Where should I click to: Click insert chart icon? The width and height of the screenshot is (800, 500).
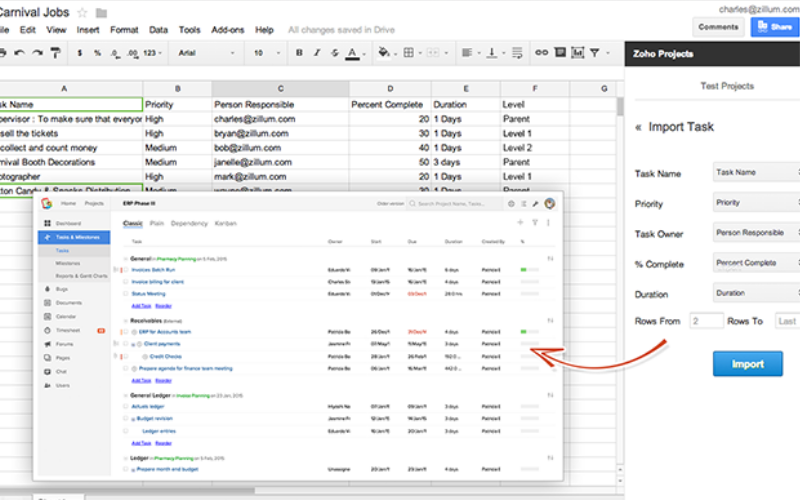pyautogui.click(x=578, y=53)
